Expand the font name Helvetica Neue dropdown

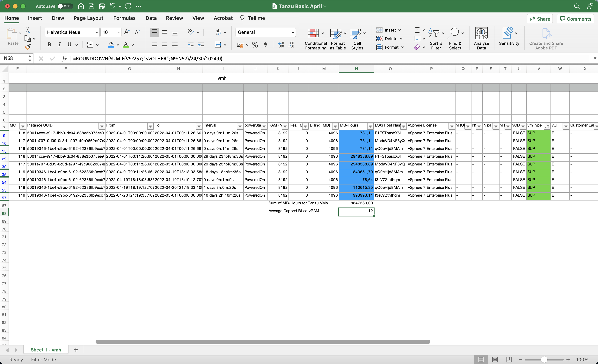pos(96,32)
